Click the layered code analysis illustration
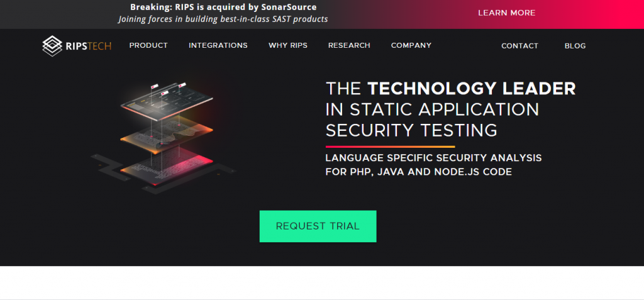This screenshot has height=300, width=644. (x=164, y=138)
